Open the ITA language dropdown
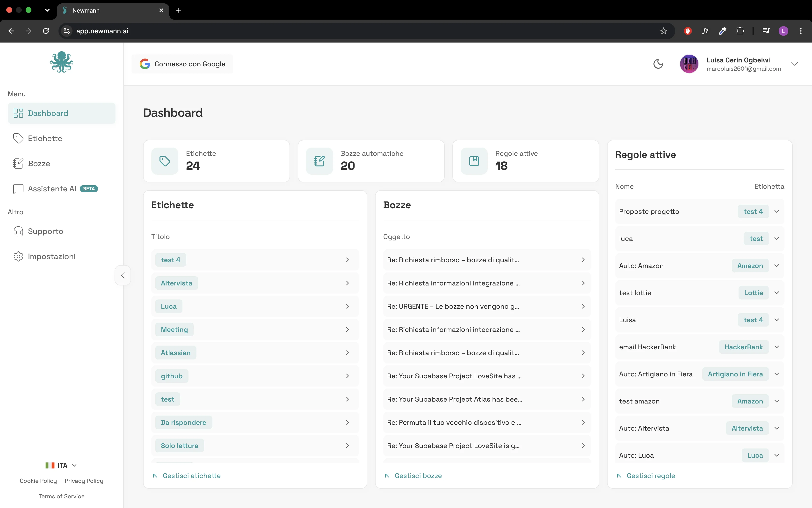The width and height of the screenshot is (812, 508). click(x=61, y=465)
